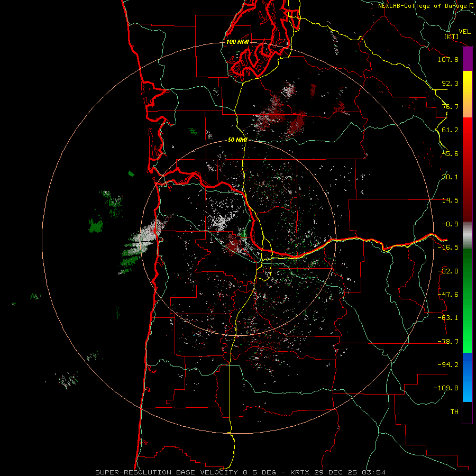Click the 100 NMI range ring label
476x476 pixels.
(x=237, y=42)
